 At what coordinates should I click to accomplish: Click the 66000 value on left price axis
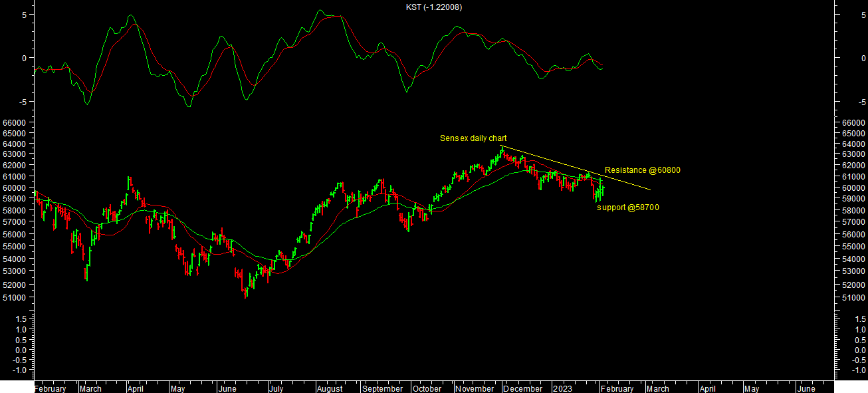(13, 123)
